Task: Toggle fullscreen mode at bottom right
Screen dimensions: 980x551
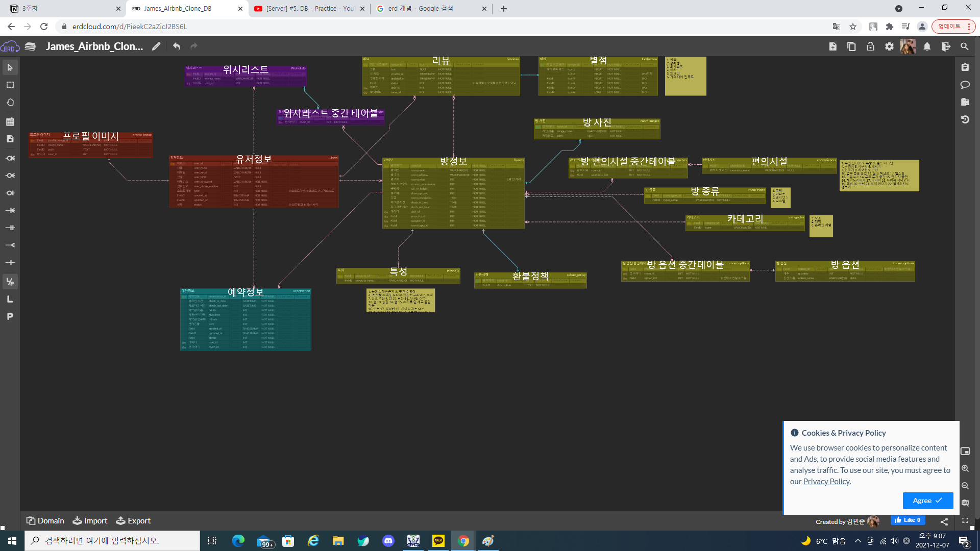Action: pyautogui.click(x=965, y=521)
